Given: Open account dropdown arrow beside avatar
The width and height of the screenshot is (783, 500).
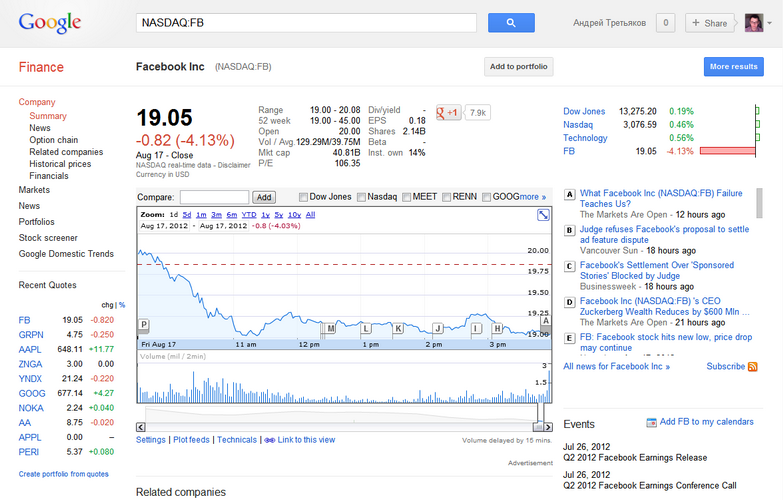Looking at the screenshot, I should (770, 23).
